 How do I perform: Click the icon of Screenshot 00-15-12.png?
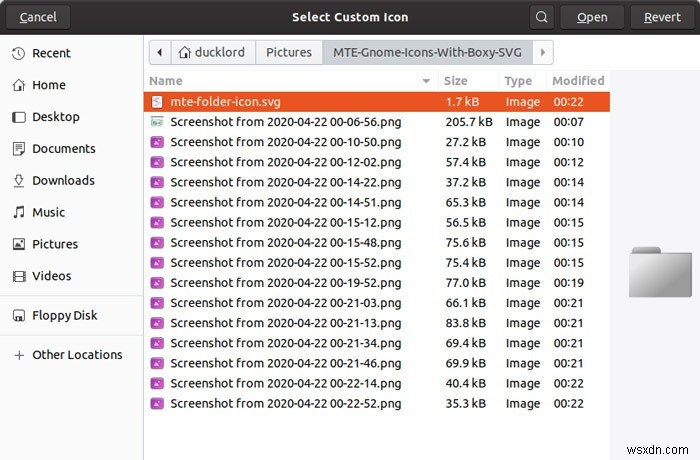pos(157,222)
